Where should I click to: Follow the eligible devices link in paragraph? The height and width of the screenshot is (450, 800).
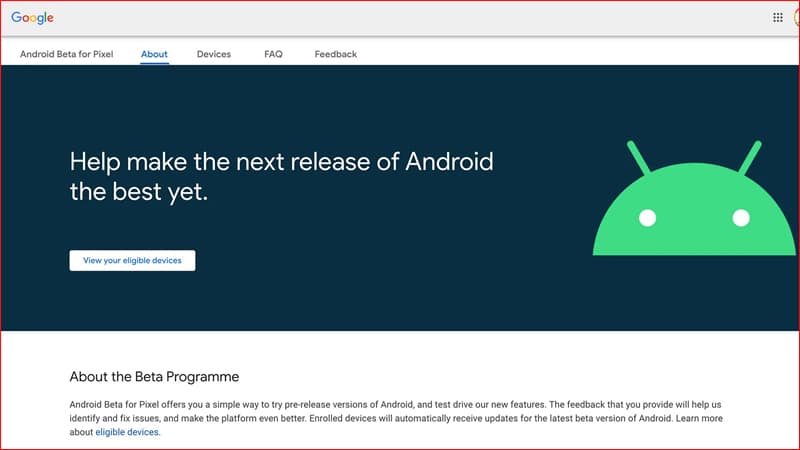pos(127,433)
